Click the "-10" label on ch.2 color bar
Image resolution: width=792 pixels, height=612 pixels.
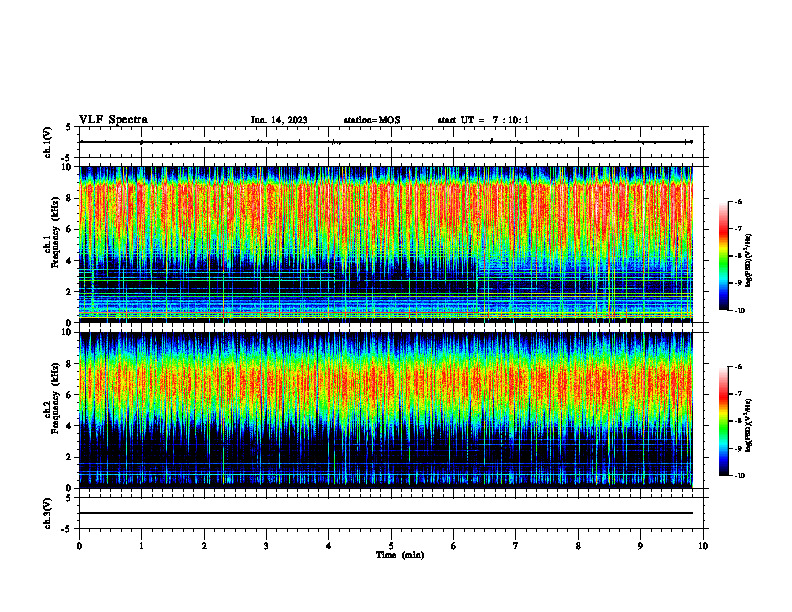pyautogui.click(x=739, y=476)
